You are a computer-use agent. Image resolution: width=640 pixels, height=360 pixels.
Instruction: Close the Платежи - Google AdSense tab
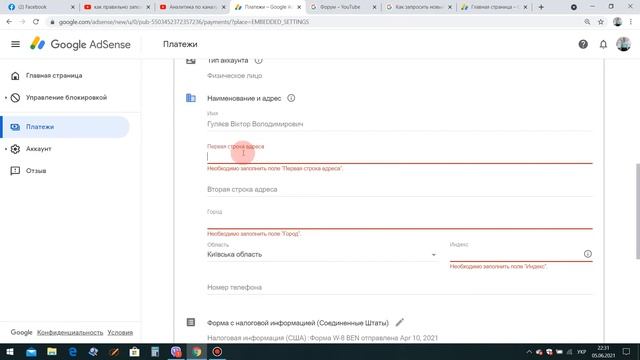tap(299, 7)
